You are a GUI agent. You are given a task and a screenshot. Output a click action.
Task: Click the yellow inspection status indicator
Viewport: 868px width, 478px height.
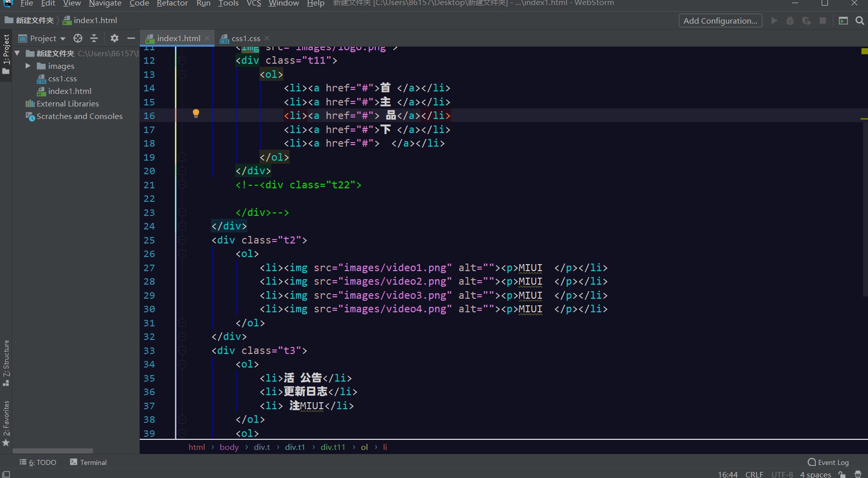864,51
